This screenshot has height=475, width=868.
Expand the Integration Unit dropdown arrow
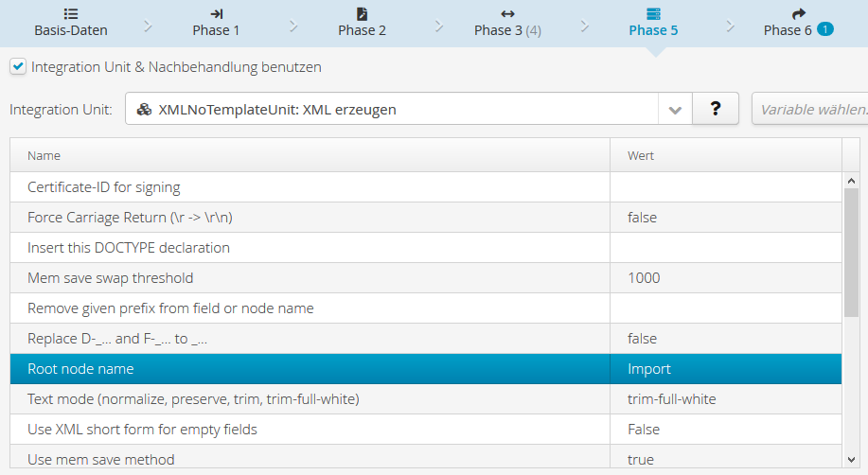[675, 109]
